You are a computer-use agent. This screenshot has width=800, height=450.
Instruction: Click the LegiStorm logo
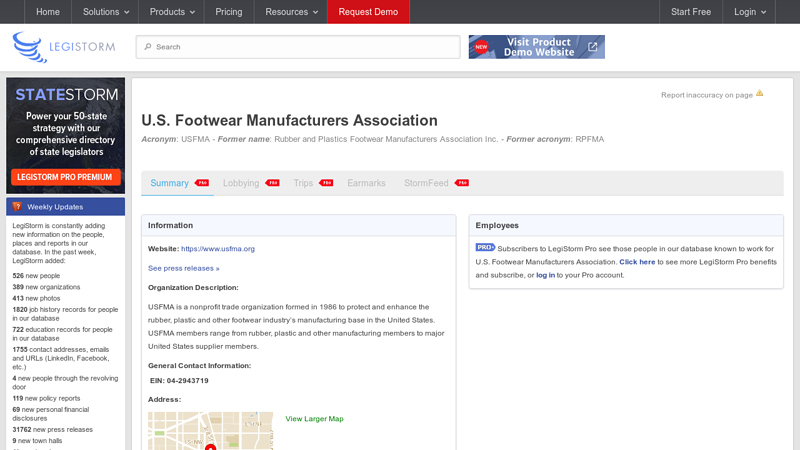pyautogui.click(x=64, y=47)
